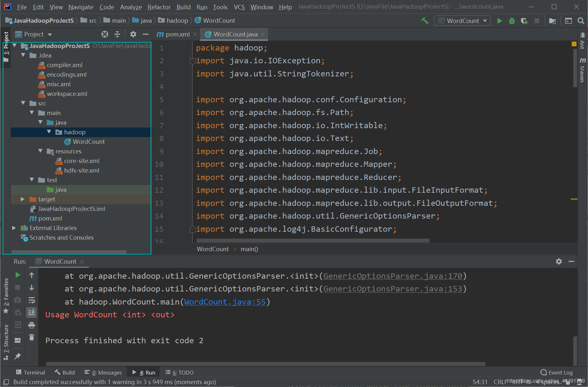The height and width of the screenshot is (387, 588).
Task: Open the File menu
Action: tap(22, 7)
